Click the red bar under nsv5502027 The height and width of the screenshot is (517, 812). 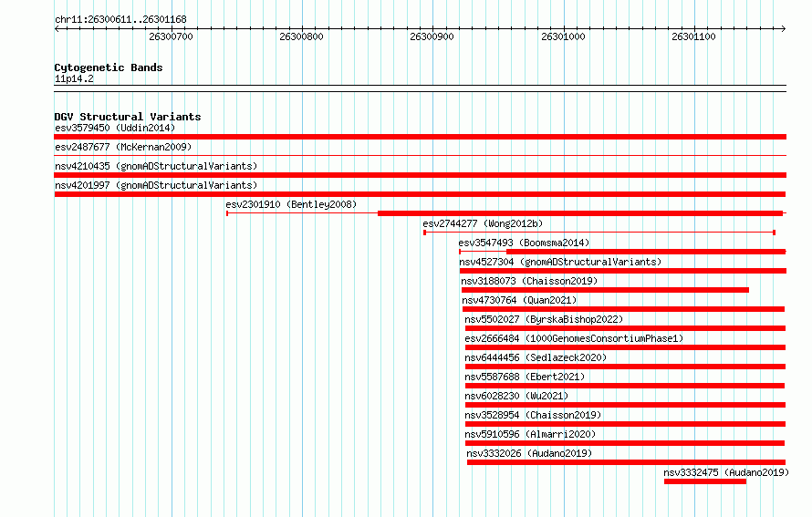tap(626, 328)
